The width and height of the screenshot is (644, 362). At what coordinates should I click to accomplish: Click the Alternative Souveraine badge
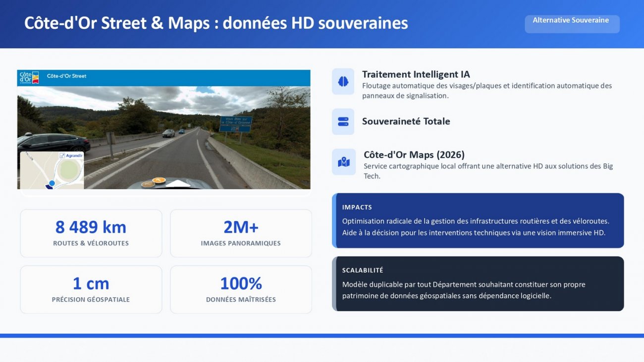pyautogui.click(x=572, y=24)
